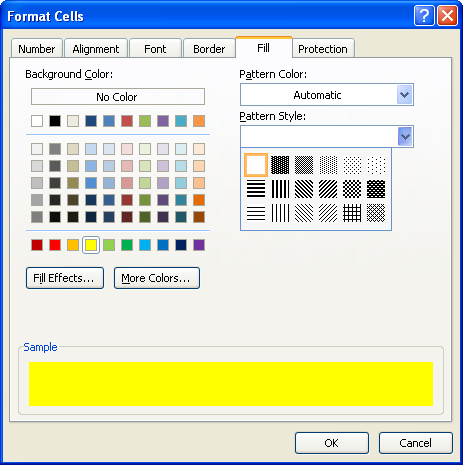Open Fill Effects dialog
Screen dimensions: 463x465
click(x=65, y=278)
